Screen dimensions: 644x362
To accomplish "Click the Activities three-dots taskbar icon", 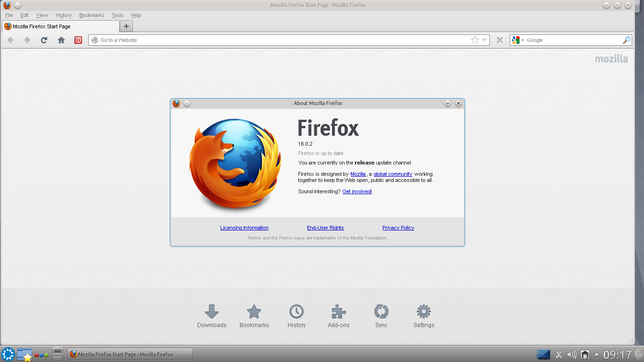I will pos(41,354).
